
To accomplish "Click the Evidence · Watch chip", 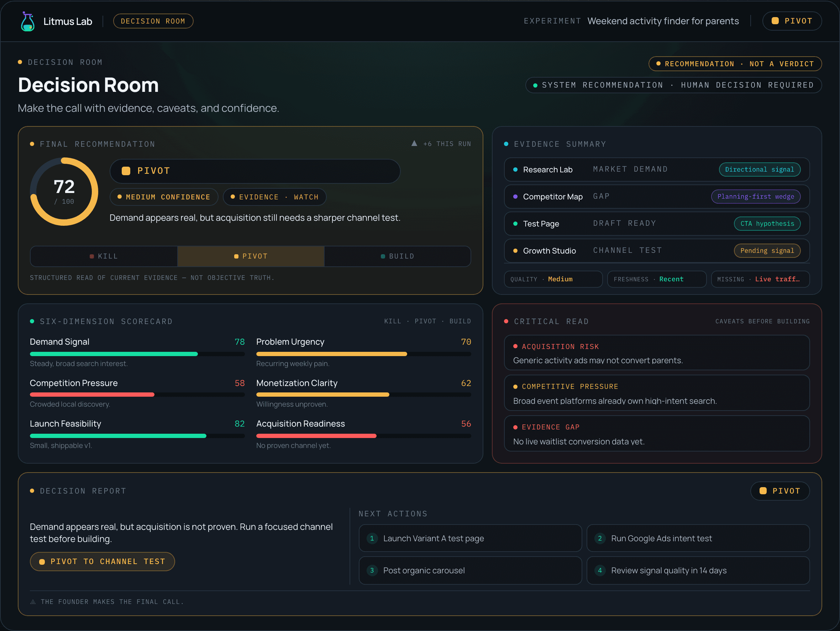I will pos(274,197).
